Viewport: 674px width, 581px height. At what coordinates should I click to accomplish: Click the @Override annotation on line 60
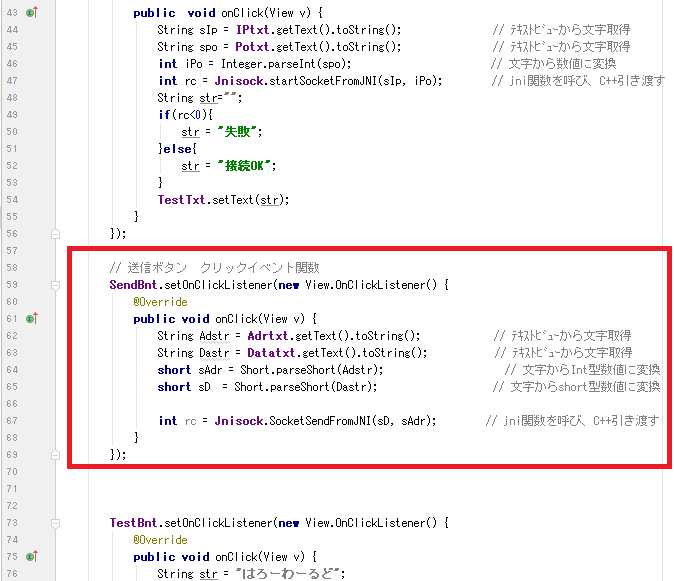160,301
